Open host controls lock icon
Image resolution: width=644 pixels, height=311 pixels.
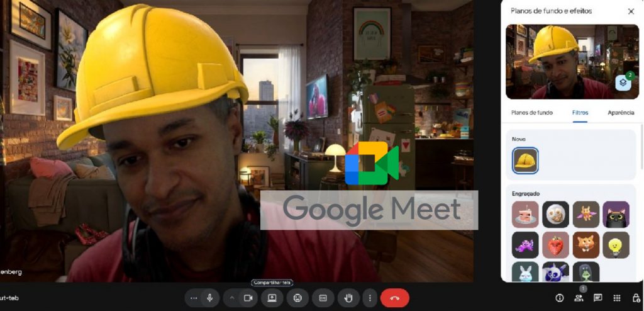click(x=635, y=298)
